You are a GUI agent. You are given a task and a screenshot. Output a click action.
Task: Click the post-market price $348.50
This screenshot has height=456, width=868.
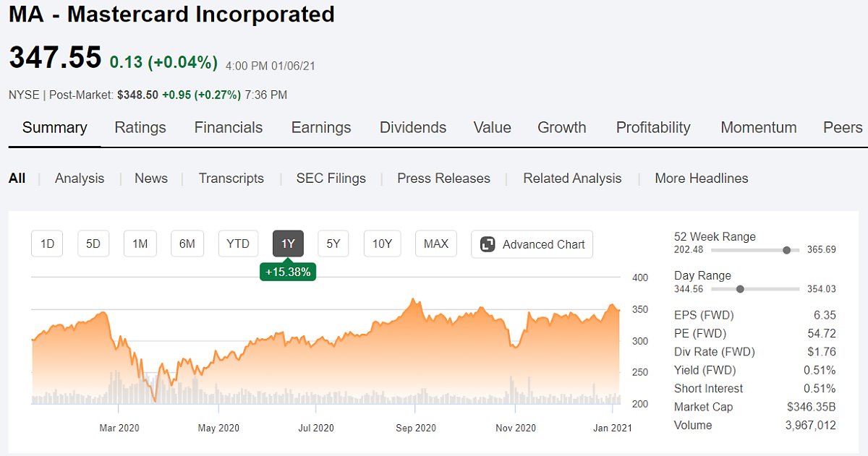tap(137, 95)
